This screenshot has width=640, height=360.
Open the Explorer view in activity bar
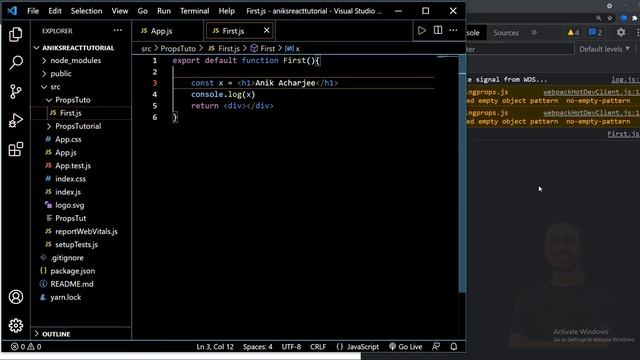16,34
